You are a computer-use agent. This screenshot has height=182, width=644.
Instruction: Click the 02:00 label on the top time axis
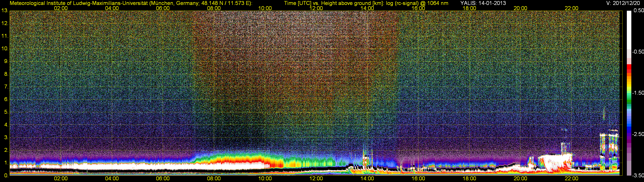pyautogui.click(x=61, y=8)
